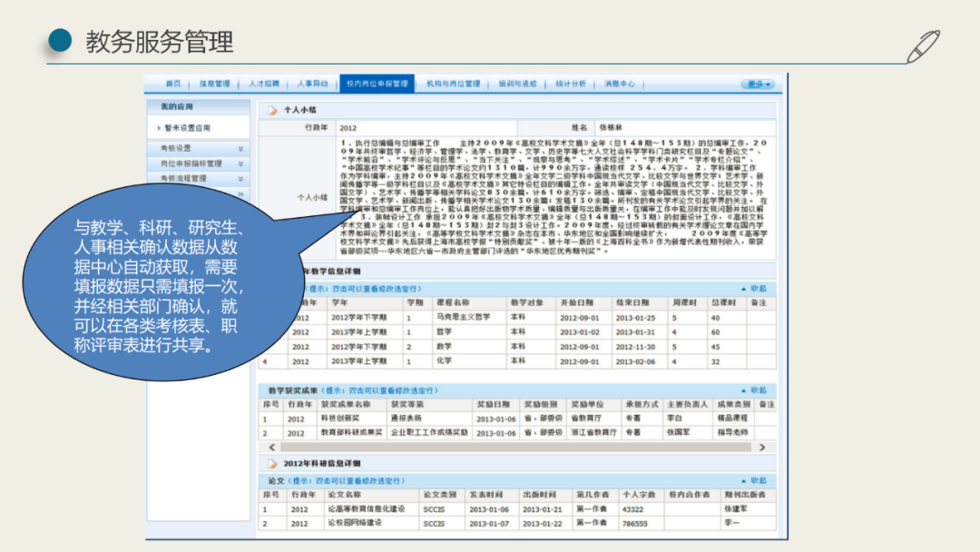This screenshot has width=980, height=552.
Task: Go to 机构与岗位管理 tab
Action: tap(453, 84)
